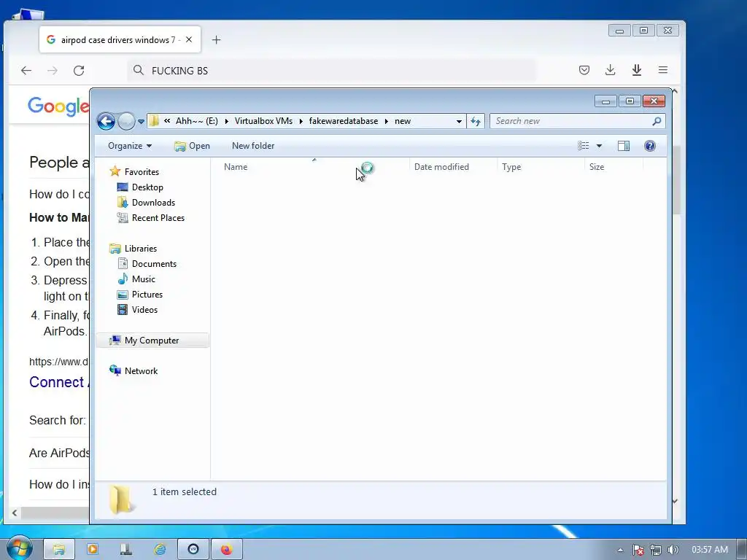This screenshot has height=560, width=747.
Task: Click the search magnifier icon in Explorer
Action: tap(657, 121)
